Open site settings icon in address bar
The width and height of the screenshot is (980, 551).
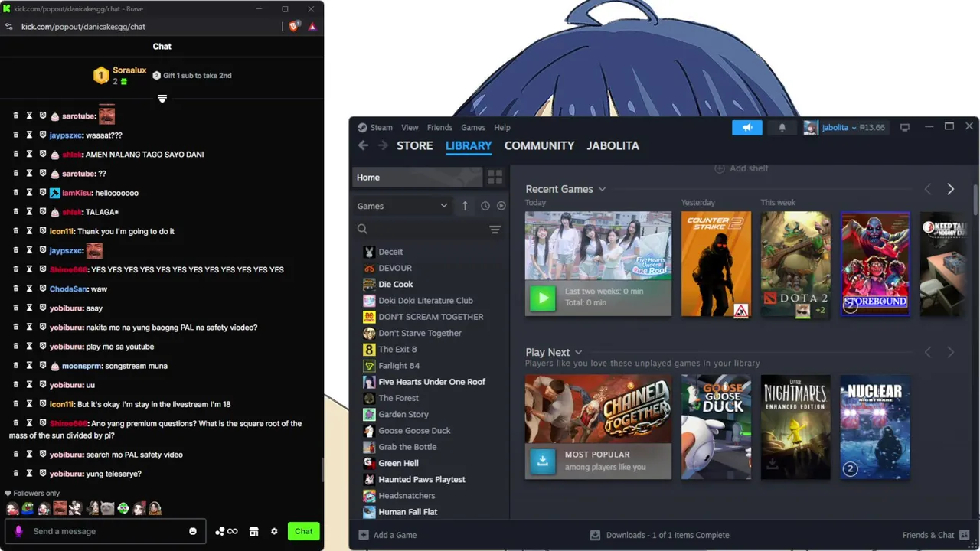tap(9, 27)
